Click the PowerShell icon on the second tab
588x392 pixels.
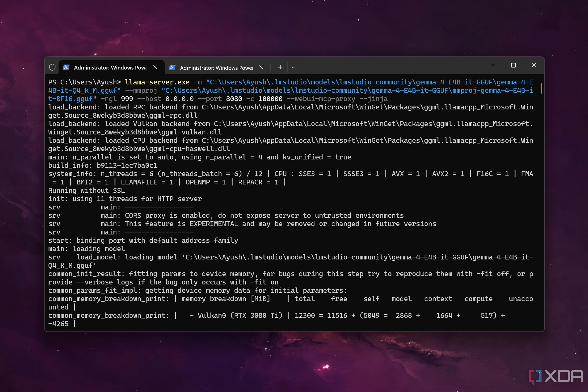pyautogui.click(x=172, y=68)
